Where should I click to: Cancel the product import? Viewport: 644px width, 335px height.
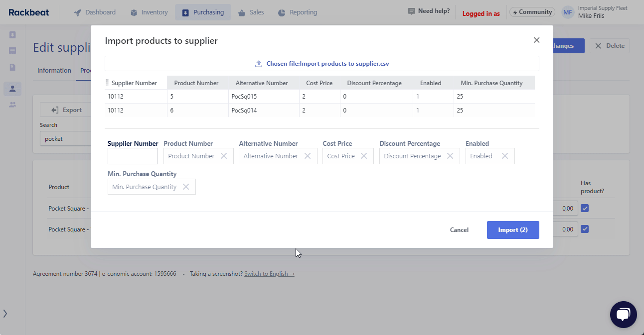(459, 230)
